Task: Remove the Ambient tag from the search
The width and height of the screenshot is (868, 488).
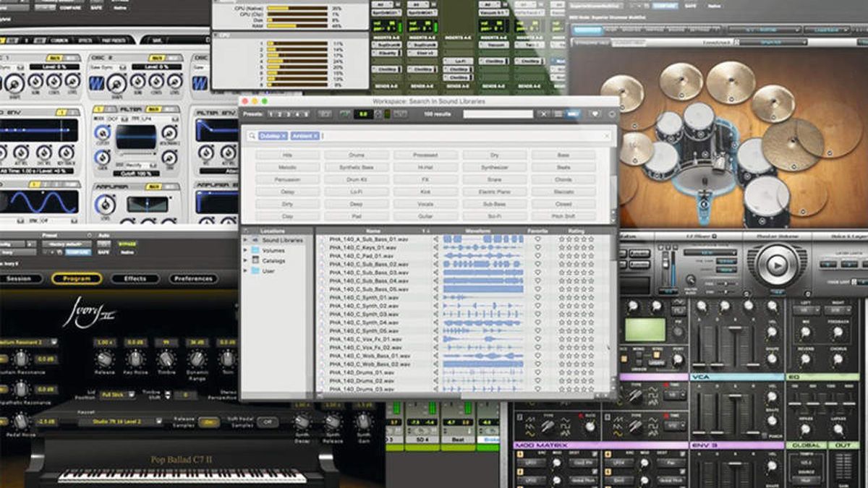Action: pos(315,134)
